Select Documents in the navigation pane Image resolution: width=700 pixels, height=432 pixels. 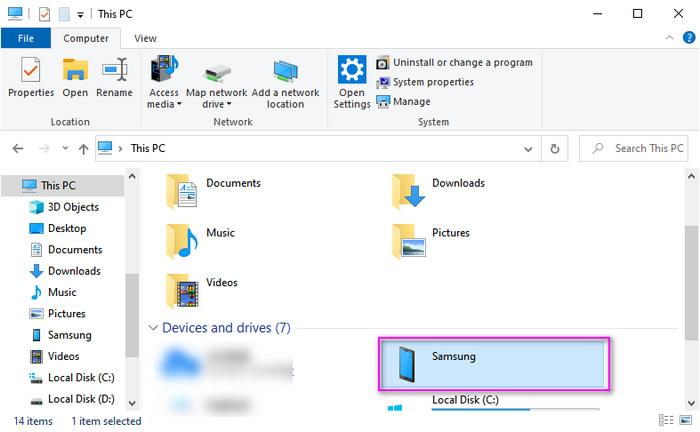pyautogui.click(x=66, y=250)
